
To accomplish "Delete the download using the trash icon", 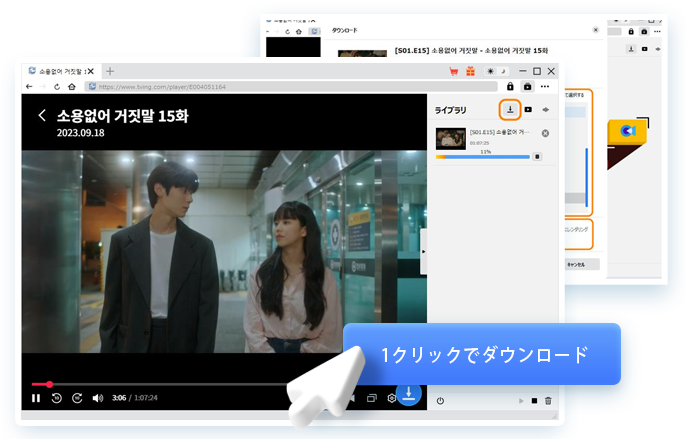I will (548, 400).
